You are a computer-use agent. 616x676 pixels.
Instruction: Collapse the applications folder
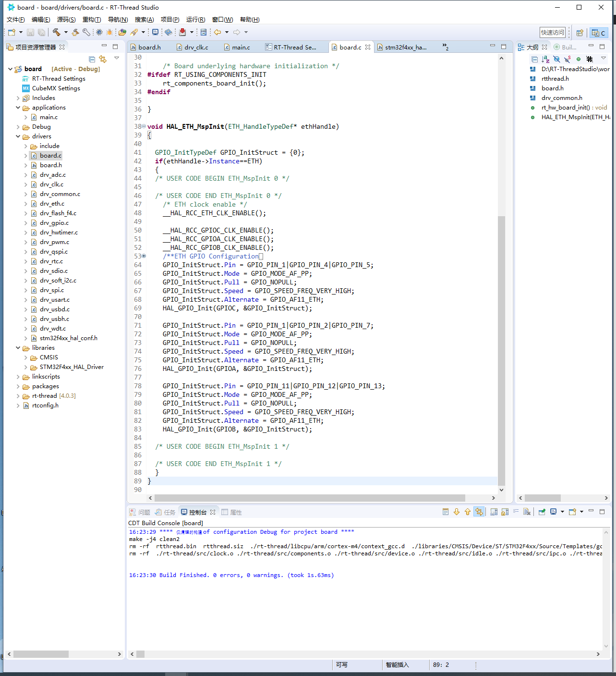pos(18,108)
